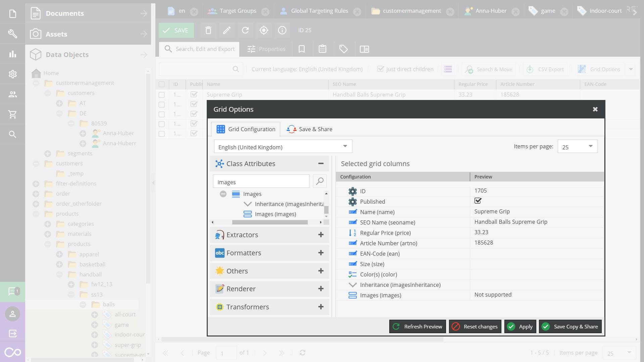Click the Regular Price numeric sort icon

pos(352,233)
